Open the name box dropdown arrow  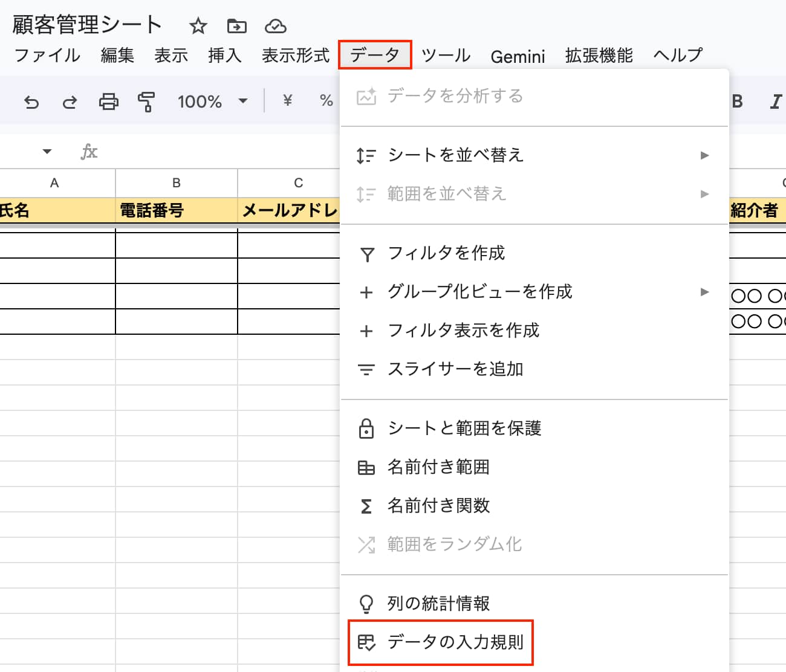[x=47, y=151]
